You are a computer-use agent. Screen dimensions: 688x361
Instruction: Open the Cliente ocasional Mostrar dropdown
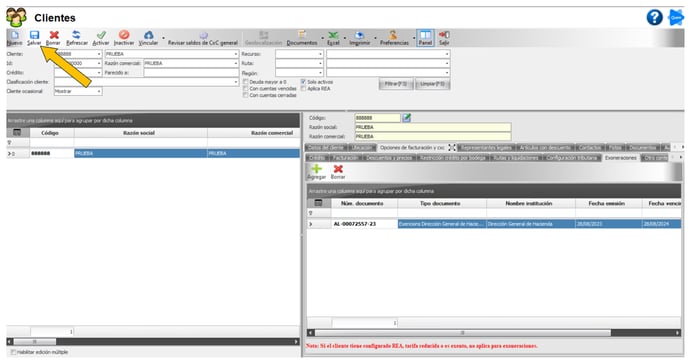[x=99, y=91]
